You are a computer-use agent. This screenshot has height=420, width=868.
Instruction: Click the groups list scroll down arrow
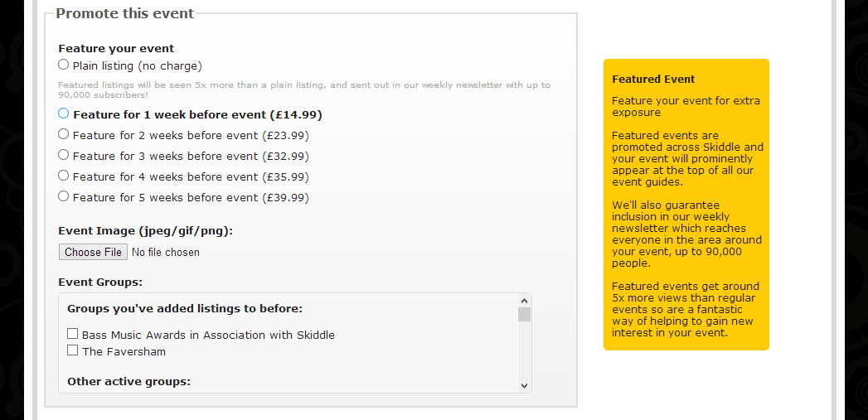(523, 385)
